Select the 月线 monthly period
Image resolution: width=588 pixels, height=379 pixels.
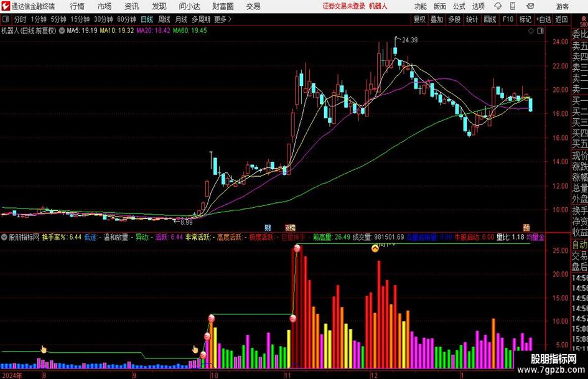(181, 19)
